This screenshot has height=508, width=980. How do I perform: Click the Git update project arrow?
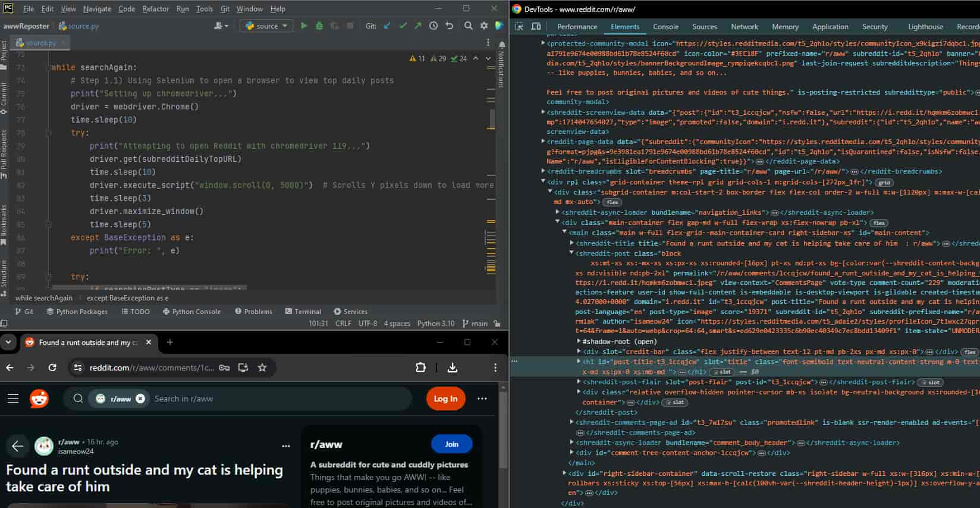[x=388, y=26]
